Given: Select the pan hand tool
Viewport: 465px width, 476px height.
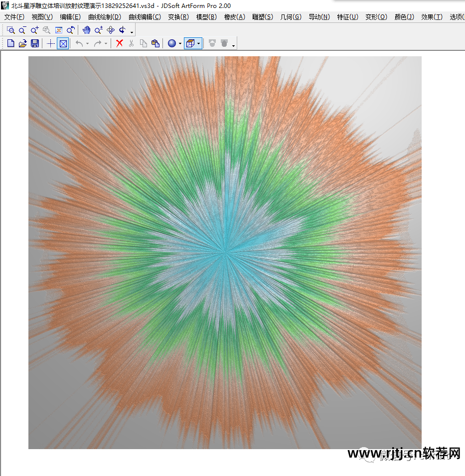Looking at the screenshot, I should point(87,30).
